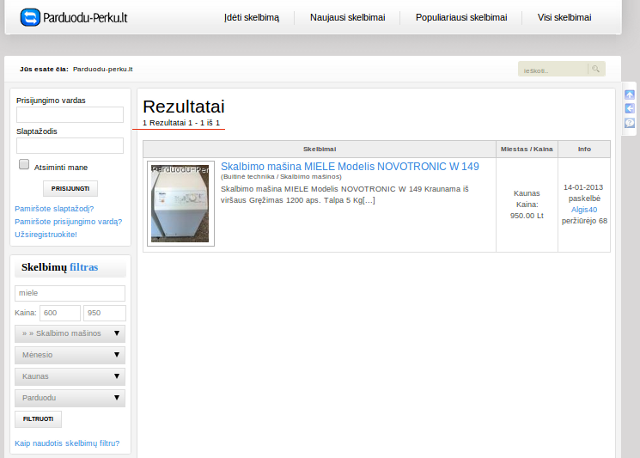
Task: Click the search magnifier icon
Action: [x=596, y=69]
